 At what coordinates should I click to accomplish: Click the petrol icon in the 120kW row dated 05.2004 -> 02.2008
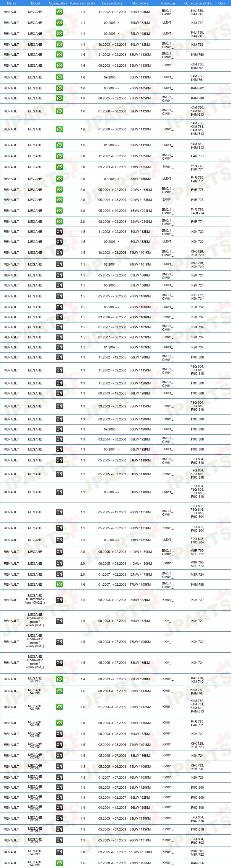59,190
